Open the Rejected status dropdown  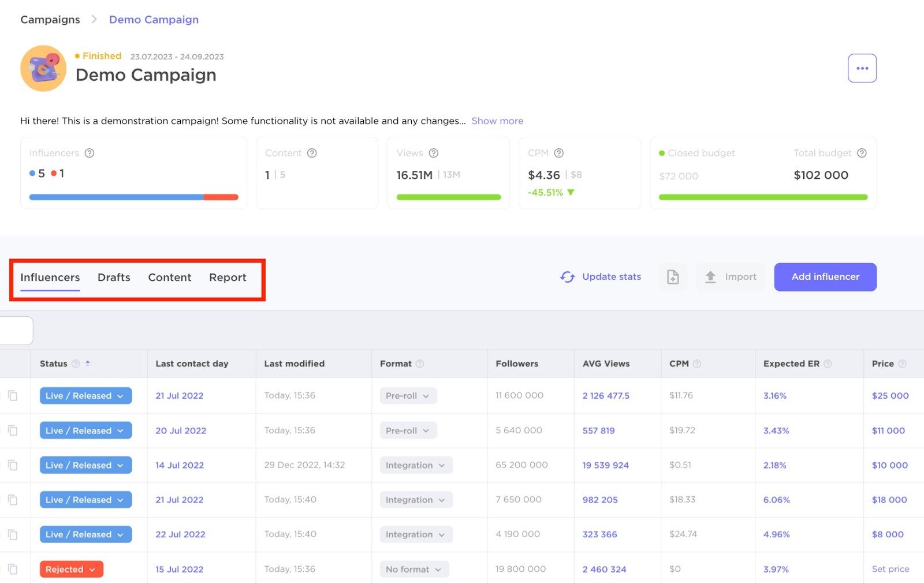coord(71,569)
